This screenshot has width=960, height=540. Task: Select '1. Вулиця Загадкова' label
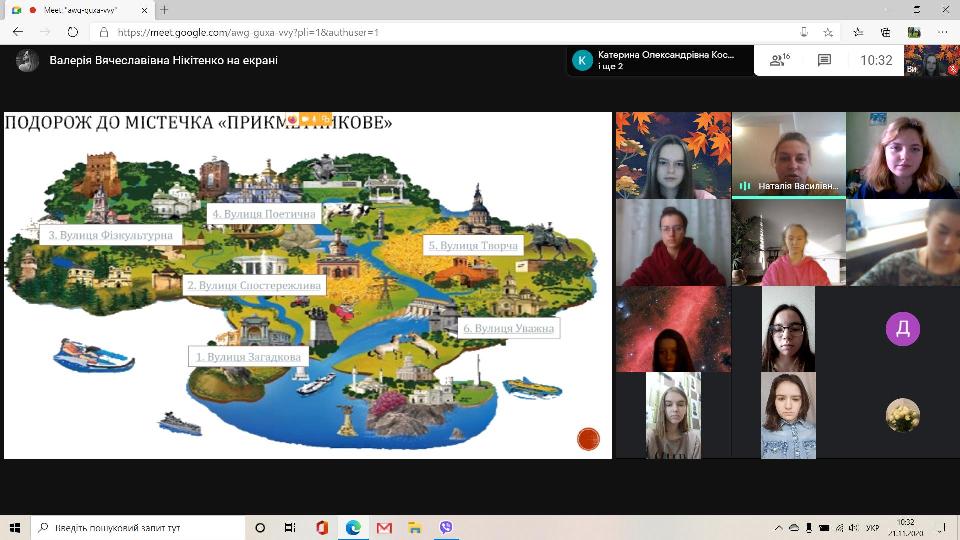click(x=248, y=356)
